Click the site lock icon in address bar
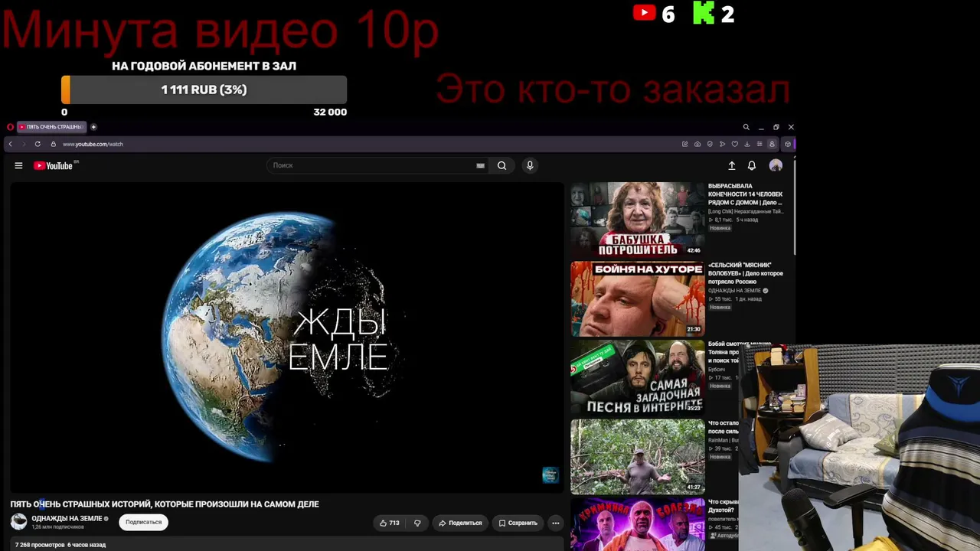The image size is (980, 551). coord(54,144)
